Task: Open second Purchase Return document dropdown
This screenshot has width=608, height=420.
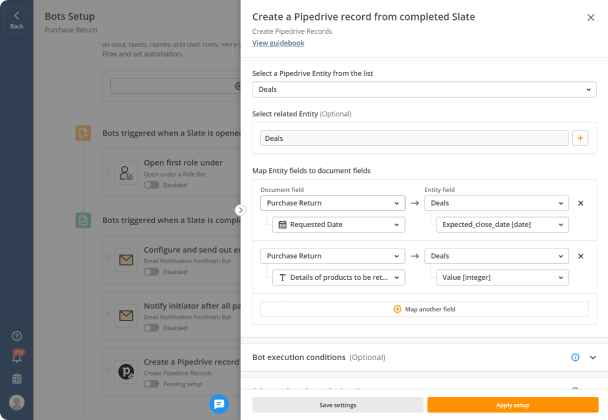Action: point(333,256)
